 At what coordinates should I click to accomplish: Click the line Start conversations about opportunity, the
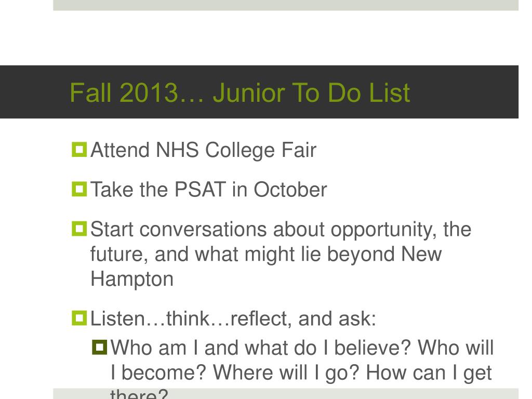(281, 230)
